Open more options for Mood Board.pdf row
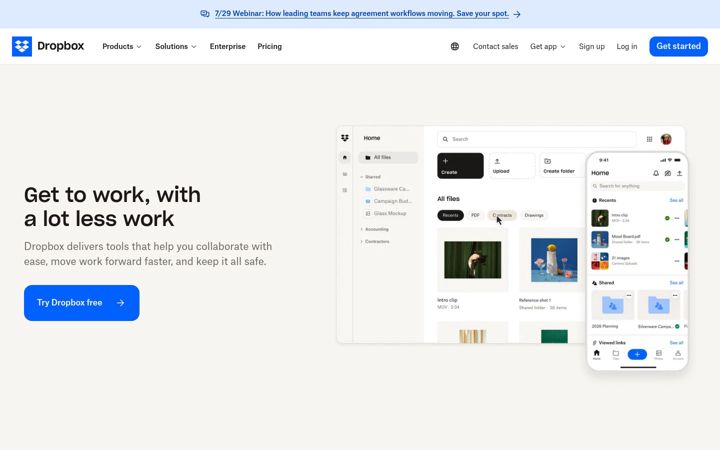This screenshot has height=450, width=720. point(677,239)
